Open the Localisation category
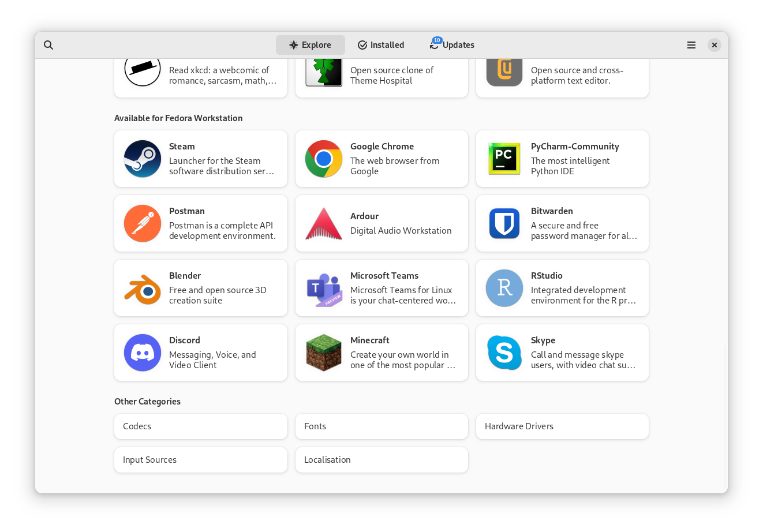 381,460
